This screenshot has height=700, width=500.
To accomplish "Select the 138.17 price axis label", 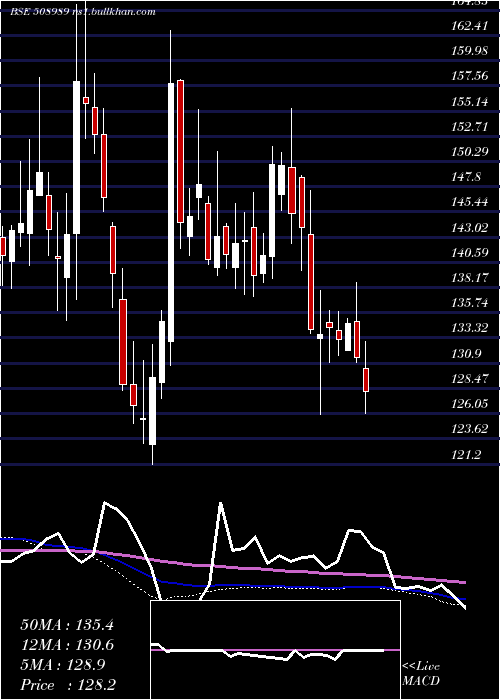I will (x=469, y=278).
